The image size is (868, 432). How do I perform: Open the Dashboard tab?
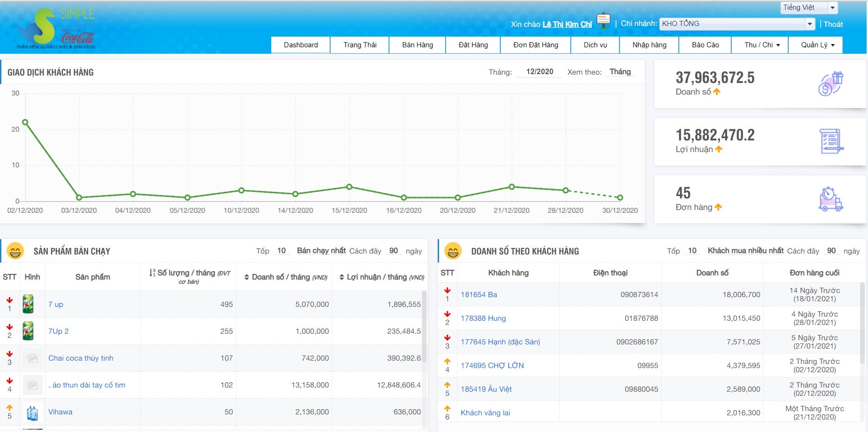tap(301, 45)
